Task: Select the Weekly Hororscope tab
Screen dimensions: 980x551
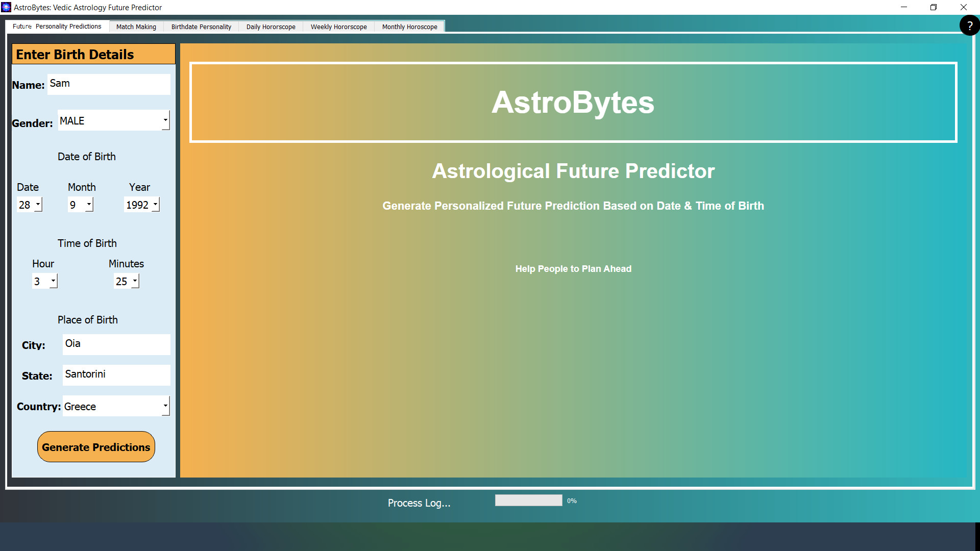Action: pyautogui.click(x=338, y=27)
